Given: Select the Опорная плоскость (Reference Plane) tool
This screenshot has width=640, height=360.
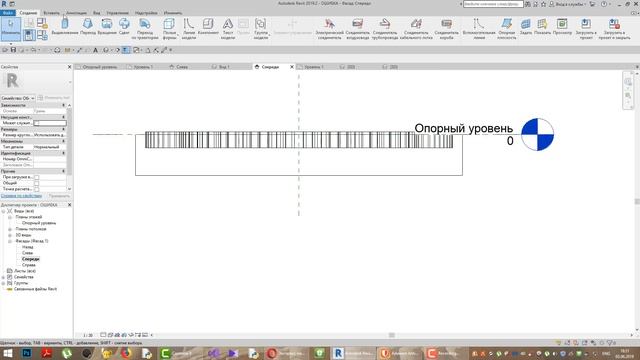Looking at the screenshot, I should coord(507,29).
